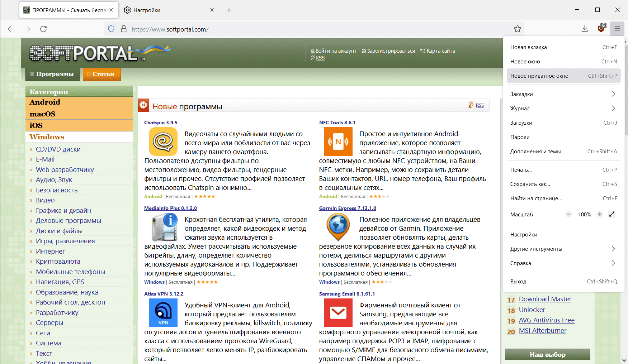Open the Статьи site tab

tap(102, 74)
